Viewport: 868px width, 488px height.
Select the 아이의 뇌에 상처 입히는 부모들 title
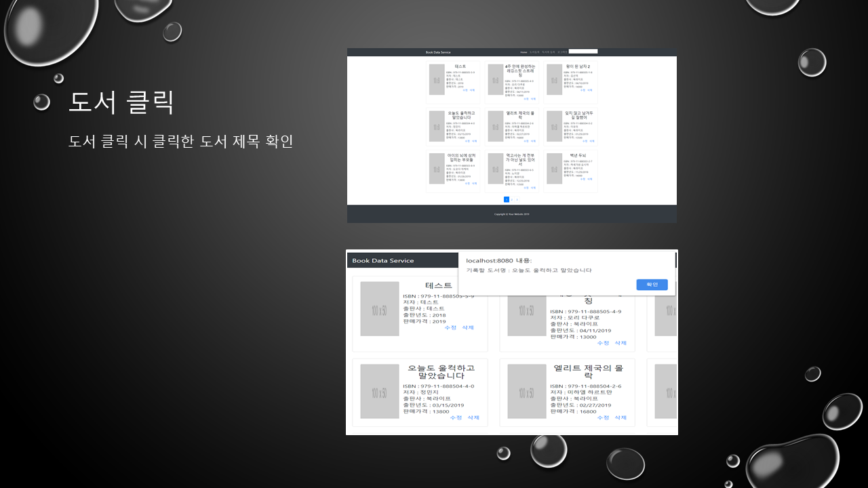click(460, 157)
